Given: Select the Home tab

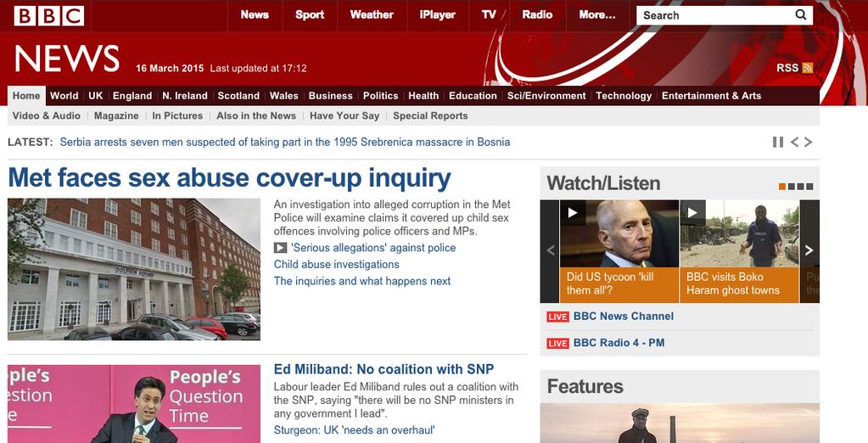Looking at the screenshot, I should [26, 96].
